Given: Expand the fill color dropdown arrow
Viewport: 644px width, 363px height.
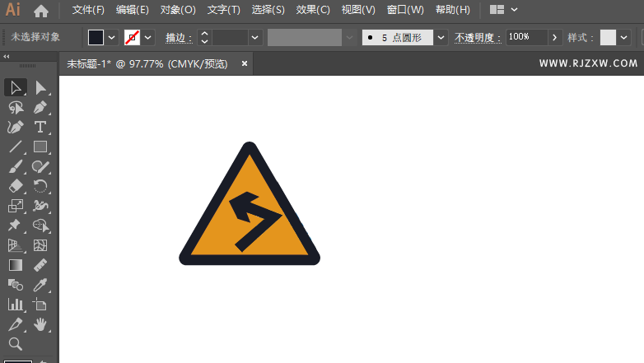Looking at the screenshot, I should pos(112,37).
